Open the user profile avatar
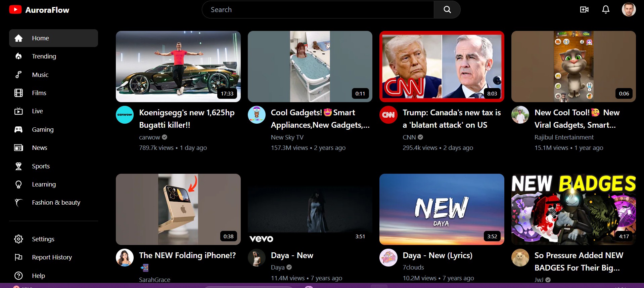Screen dimensions: 644x288 (629, 9)
